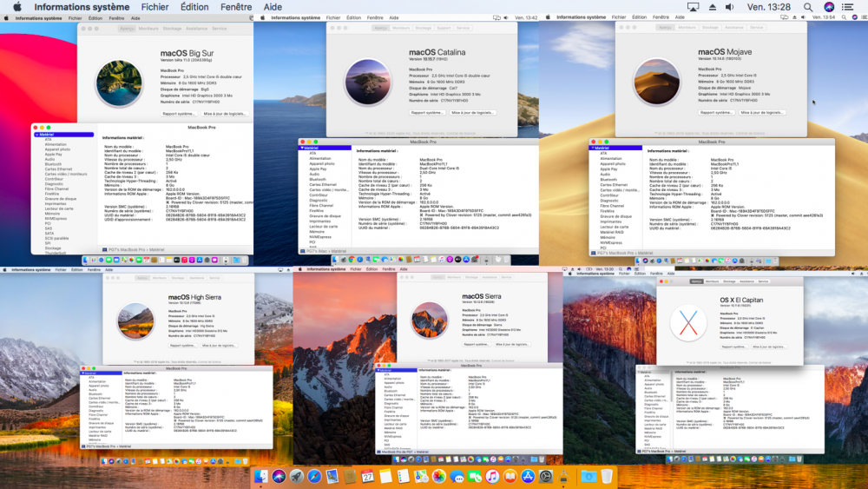The image size is (868, 489).
Task: Click Rapport système in Mojave window
Action: (x=716, y=112)
